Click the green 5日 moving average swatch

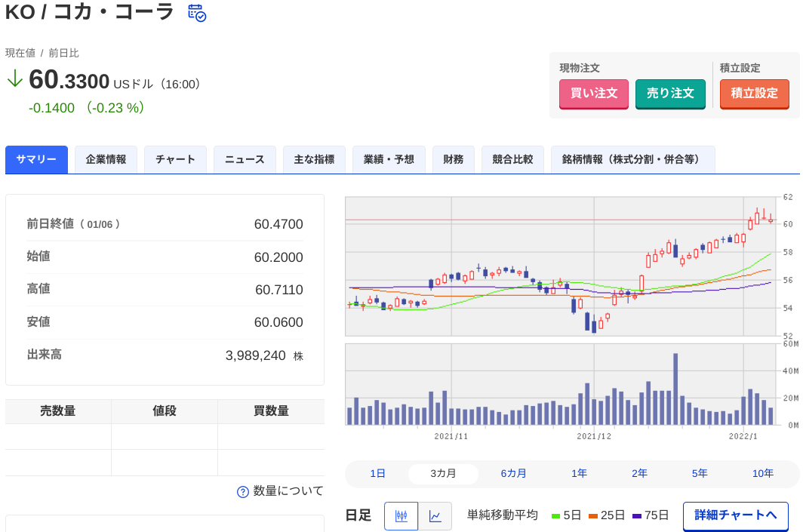coord(555,516)
